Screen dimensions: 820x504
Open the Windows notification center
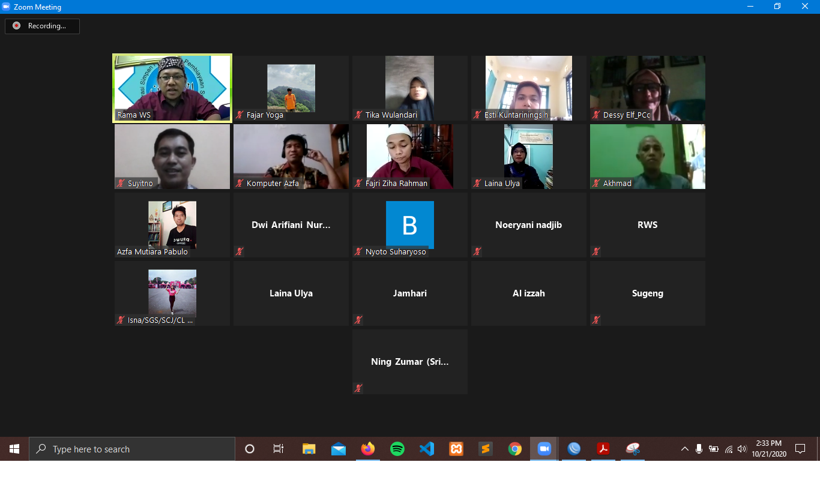pos(800,449)
